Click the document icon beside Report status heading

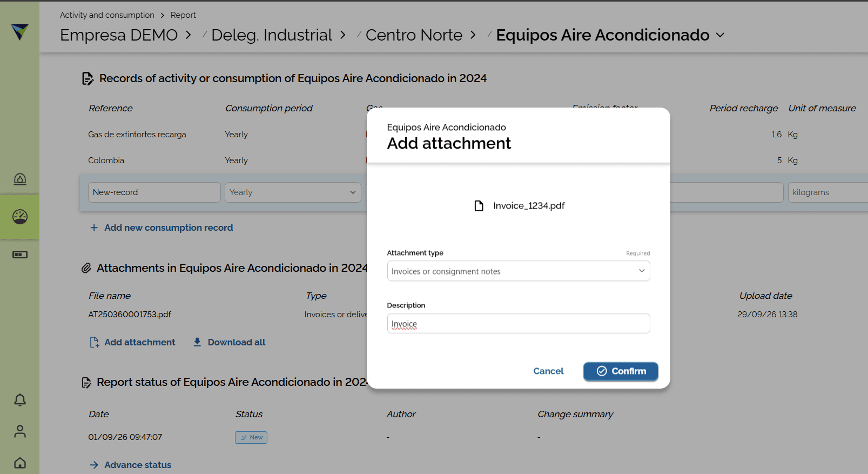86,383
